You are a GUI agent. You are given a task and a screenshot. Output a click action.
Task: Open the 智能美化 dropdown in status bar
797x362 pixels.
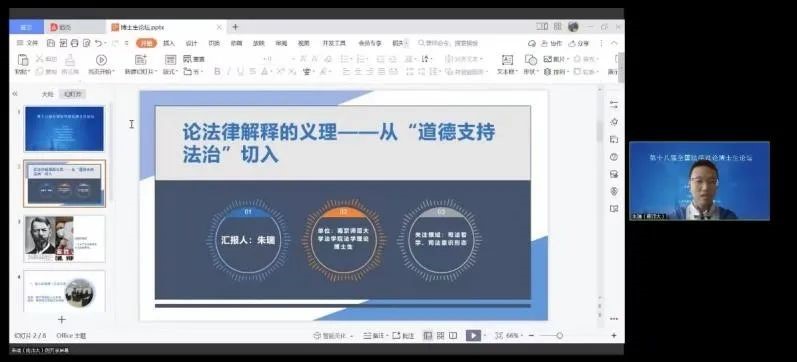(x=333, y=336)
